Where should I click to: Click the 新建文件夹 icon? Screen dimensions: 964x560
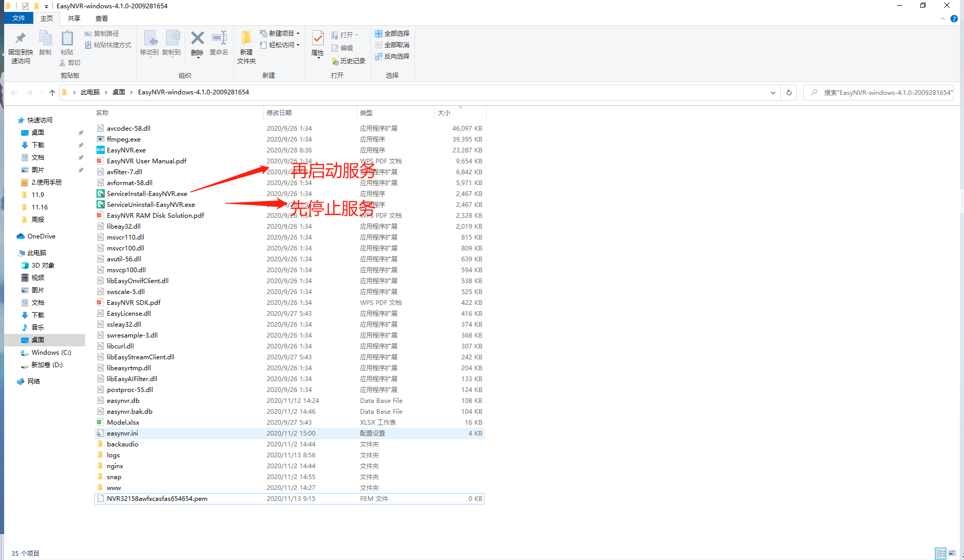(246, 38)
